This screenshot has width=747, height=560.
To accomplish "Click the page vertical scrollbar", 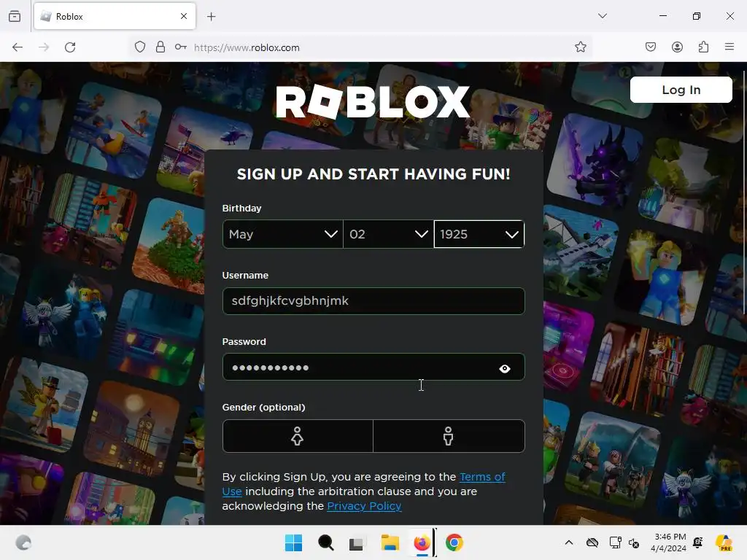I will tap(744, 192).
